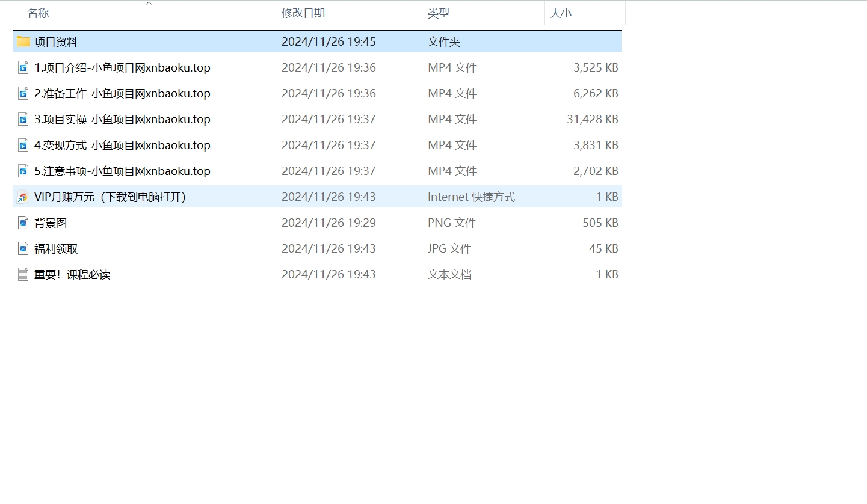Screen dimensions: 867x504
Task: Click the video icon next to 4.变现方式
Action: [23, 145]
